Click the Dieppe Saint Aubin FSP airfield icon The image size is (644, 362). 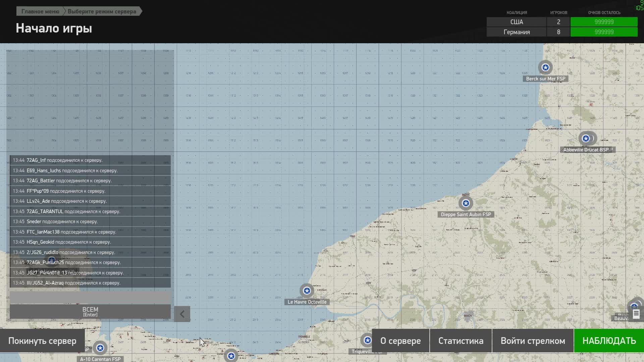pos(466,203)
